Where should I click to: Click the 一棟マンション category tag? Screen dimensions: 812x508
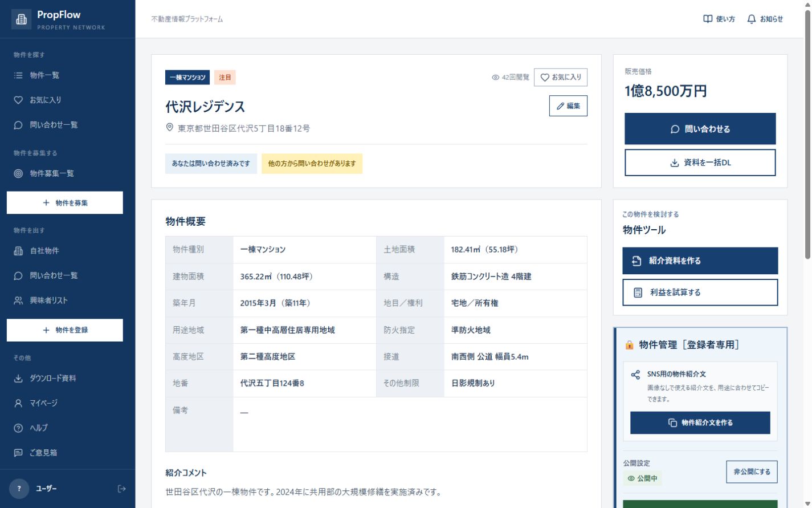tap(187, 78)
